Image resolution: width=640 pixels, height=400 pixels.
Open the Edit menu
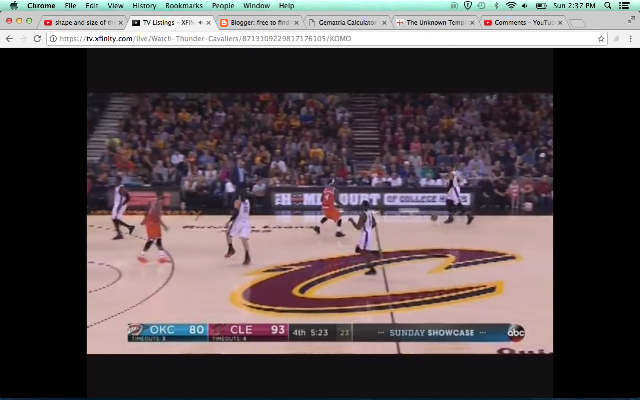click(92, 6)
